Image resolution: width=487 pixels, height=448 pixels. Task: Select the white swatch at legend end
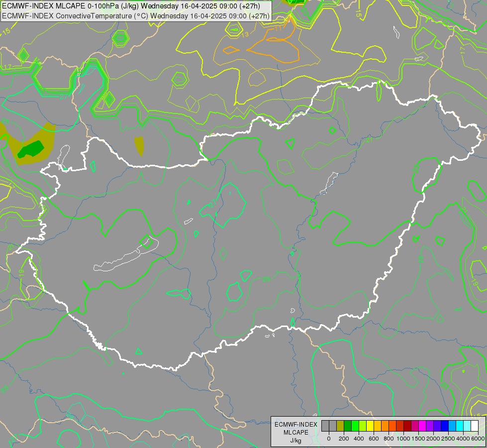[474, 426]
